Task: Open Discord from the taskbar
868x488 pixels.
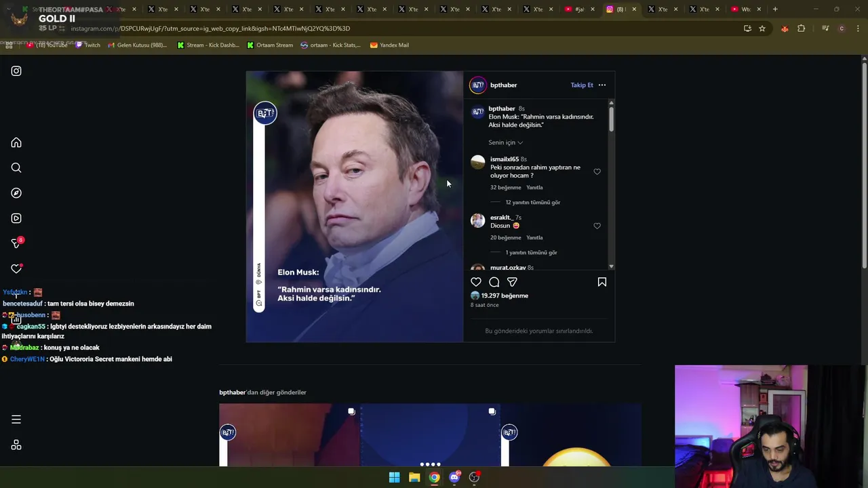Action: [x=454, y=478]
